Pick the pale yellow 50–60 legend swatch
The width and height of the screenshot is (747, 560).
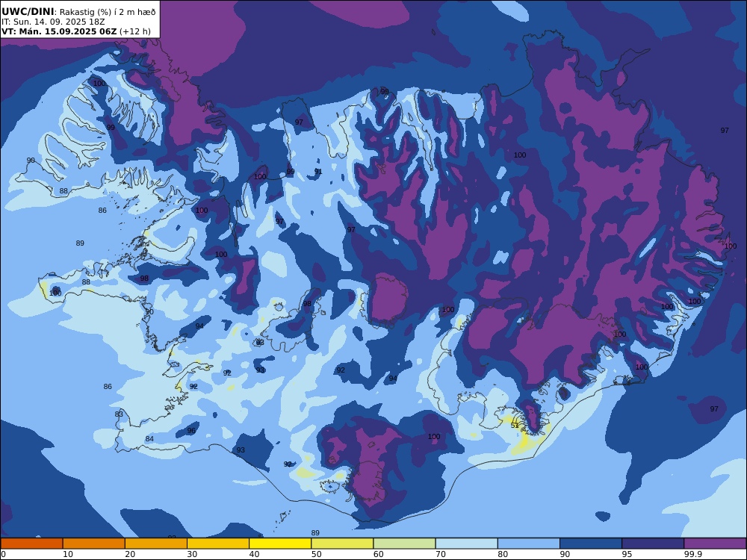[342, 544]
